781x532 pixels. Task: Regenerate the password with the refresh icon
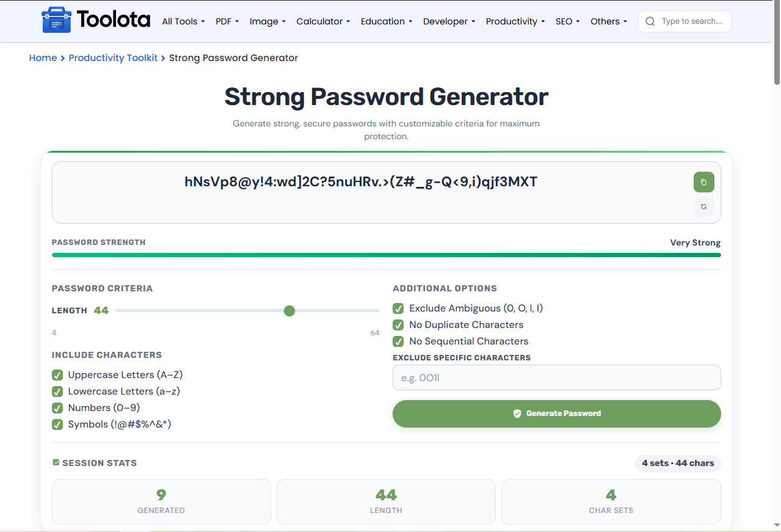703,206
